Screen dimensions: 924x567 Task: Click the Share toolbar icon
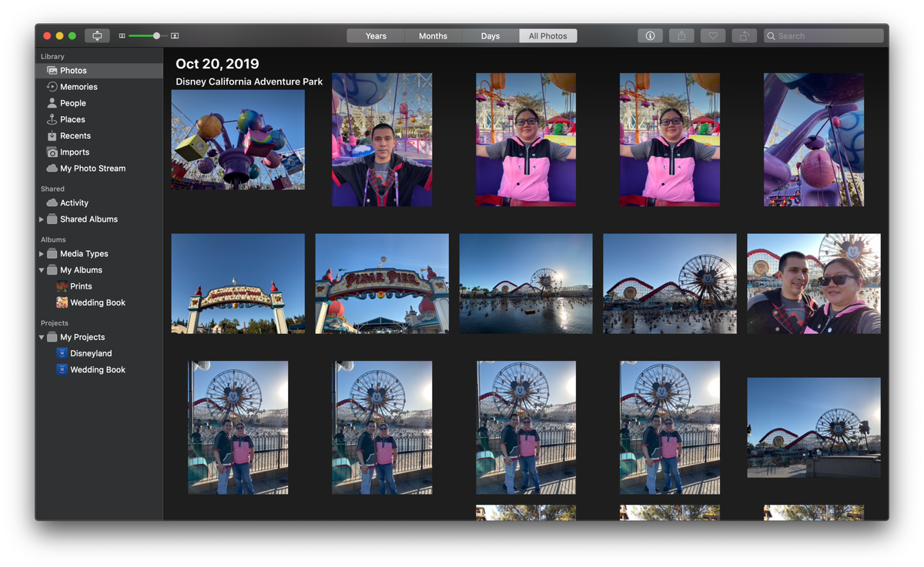(681, 35)
